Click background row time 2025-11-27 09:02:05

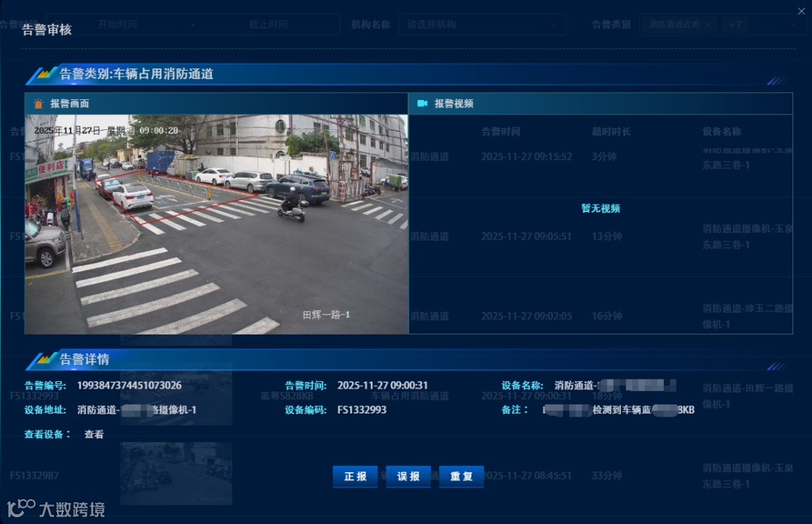[x=526, y=316]
